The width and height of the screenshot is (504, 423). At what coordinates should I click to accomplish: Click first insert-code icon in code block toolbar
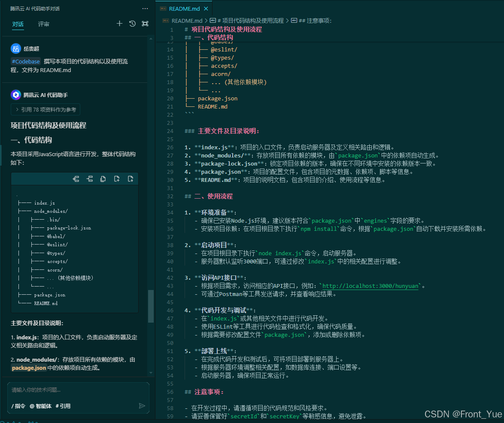[x=76, y=179]
